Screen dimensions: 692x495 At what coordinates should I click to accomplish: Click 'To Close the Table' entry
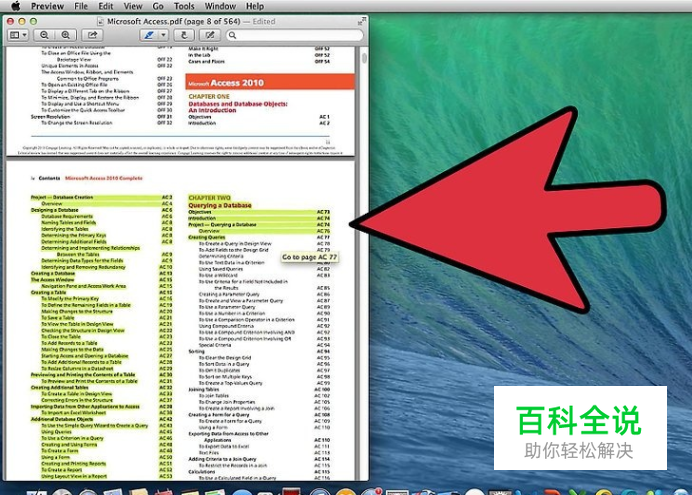(x=61, y=337)
